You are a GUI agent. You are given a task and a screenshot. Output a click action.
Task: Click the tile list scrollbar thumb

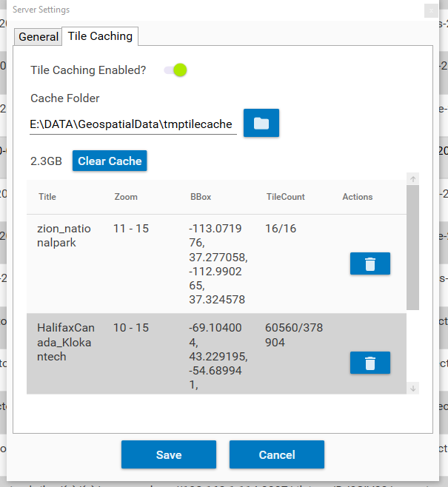pos(412,247)
